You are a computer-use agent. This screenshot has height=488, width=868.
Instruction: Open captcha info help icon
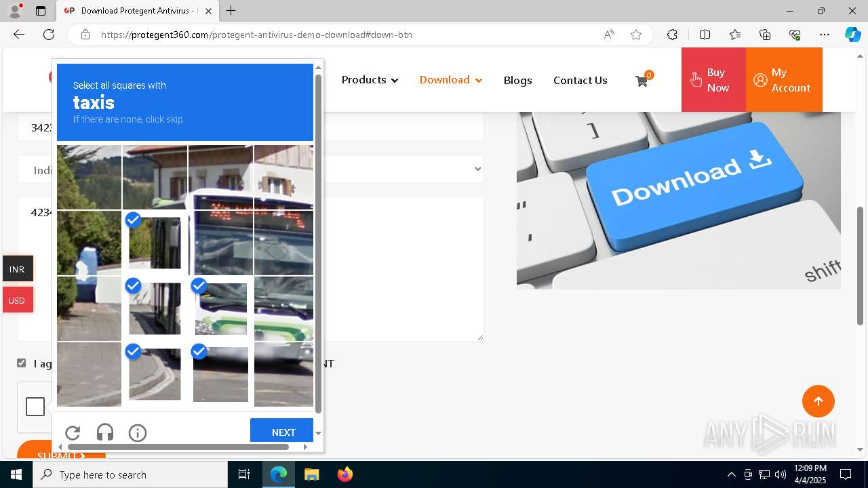pyautogui.click(x=138, y=432)
